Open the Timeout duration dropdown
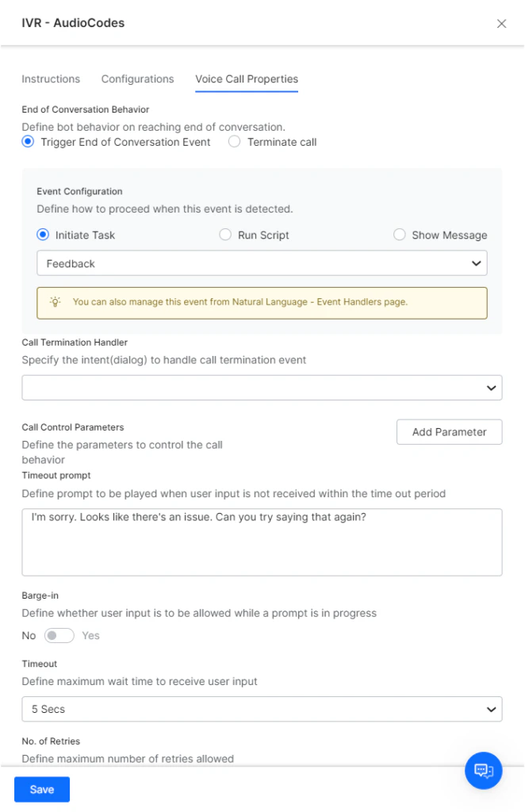 pos(262,709)
